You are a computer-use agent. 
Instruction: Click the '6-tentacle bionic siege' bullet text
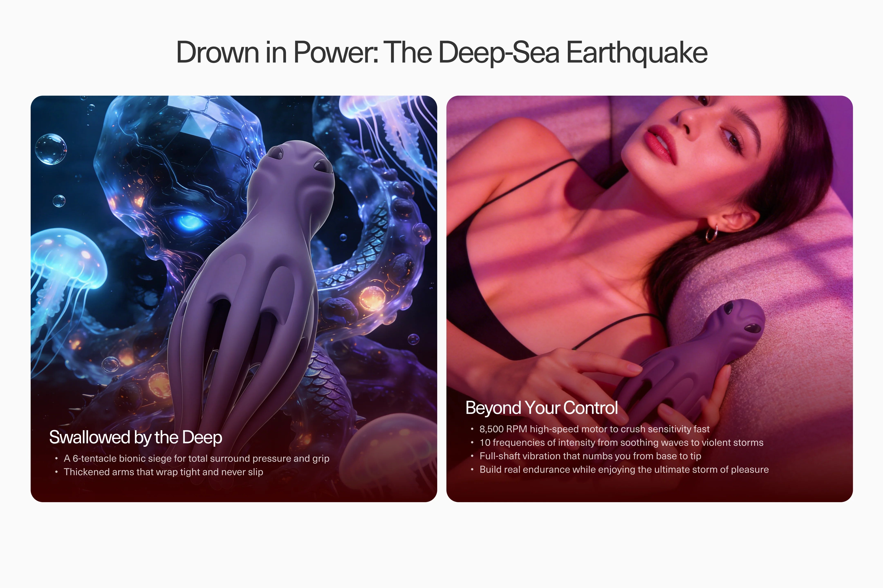[x=196, y=458]
